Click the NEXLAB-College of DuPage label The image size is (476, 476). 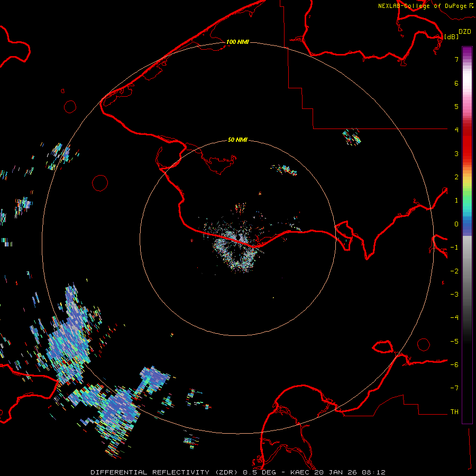pos(422,6)
